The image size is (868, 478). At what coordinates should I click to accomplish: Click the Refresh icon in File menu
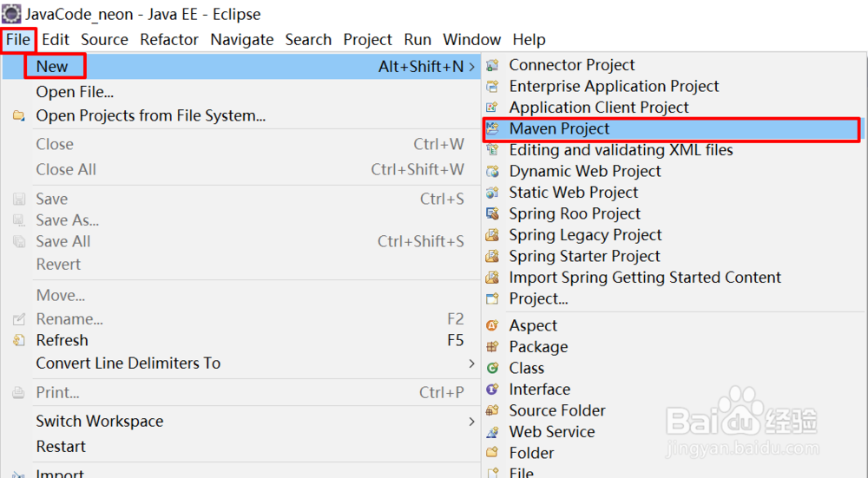[x=19, y=341]
